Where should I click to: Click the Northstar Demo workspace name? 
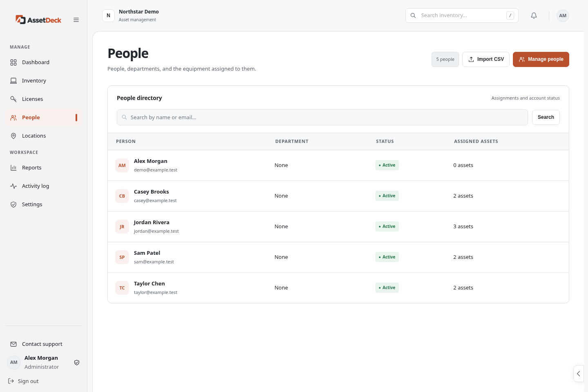(139, 12)
